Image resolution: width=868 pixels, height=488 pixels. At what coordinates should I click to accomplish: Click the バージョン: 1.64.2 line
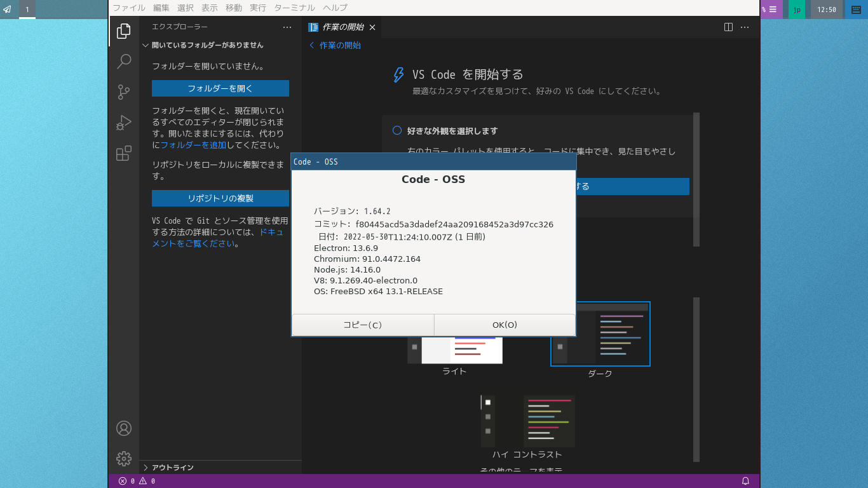352,211
